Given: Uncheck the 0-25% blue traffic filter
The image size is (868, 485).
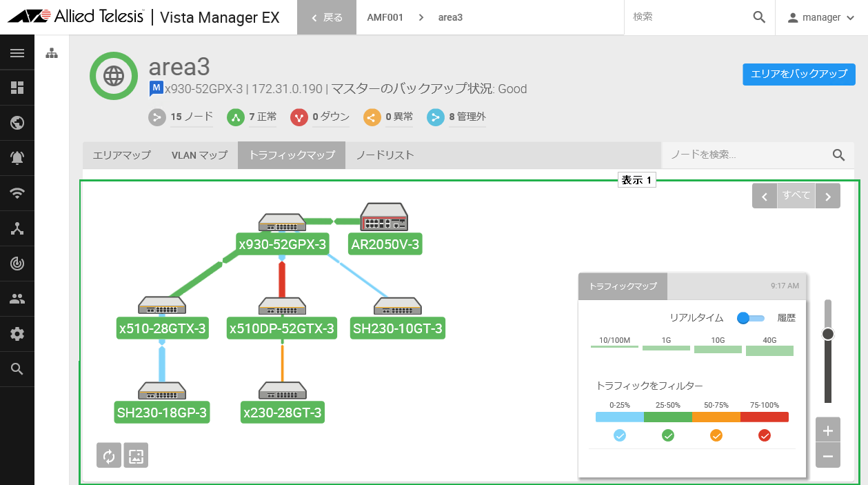Looking at the screenshot, I should (620, 435).
